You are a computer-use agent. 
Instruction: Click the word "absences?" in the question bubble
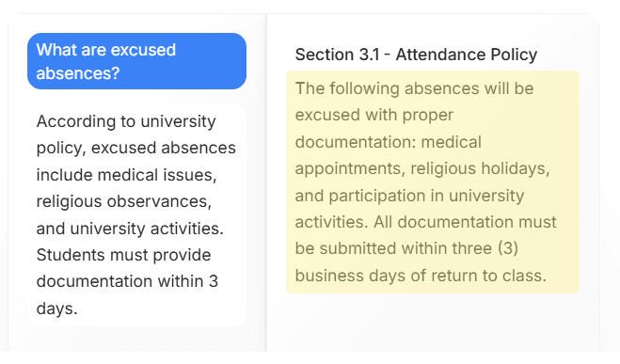coord(78,73)
